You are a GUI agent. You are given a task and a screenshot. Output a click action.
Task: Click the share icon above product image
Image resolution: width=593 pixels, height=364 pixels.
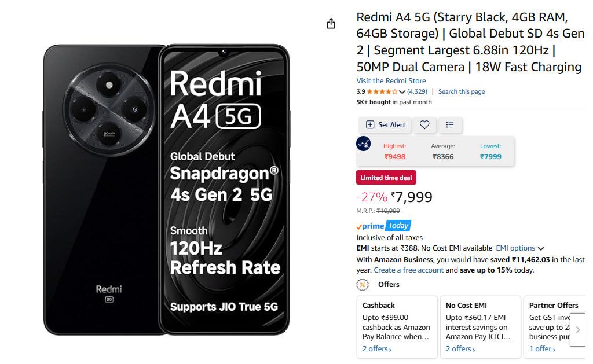coord(331,23)
